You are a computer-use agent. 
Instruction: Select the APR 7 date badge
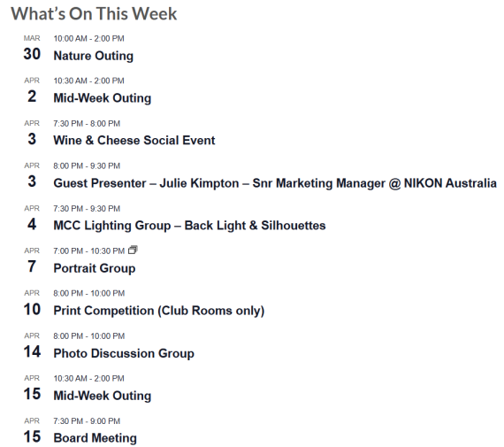pos(32,261)
